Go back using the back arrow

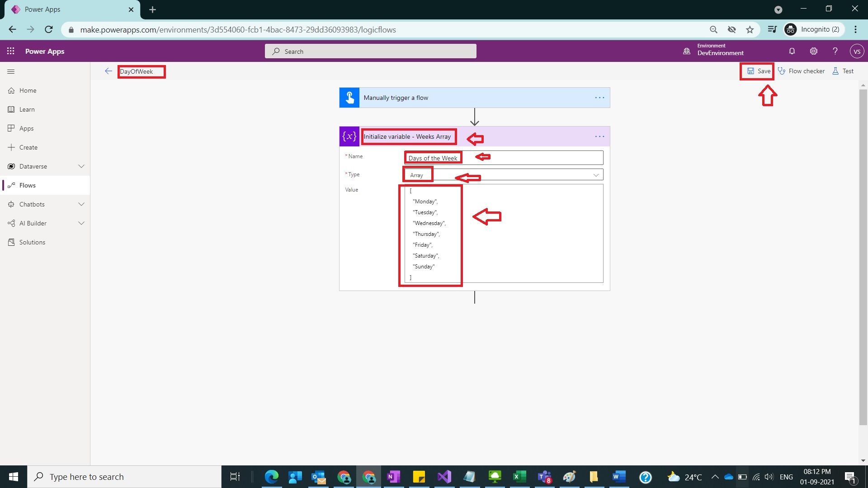pyautogui.click(x=108, y=71)
